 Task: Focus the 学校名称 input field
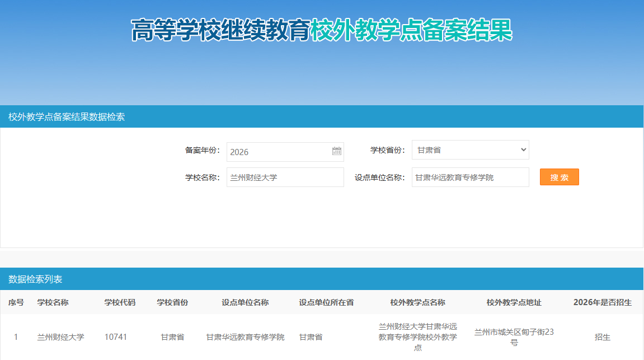pyautogui.click(x=285, y=177)
